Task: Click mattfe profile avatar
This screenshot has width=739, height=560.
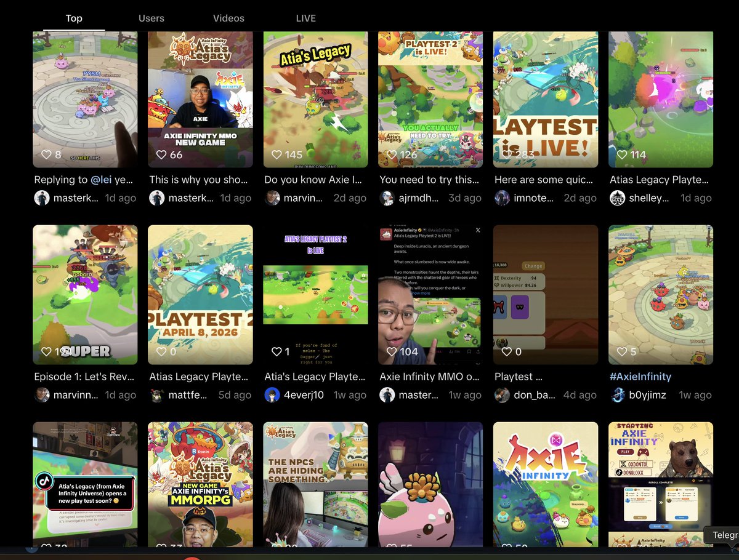Action: coord(157,395)
